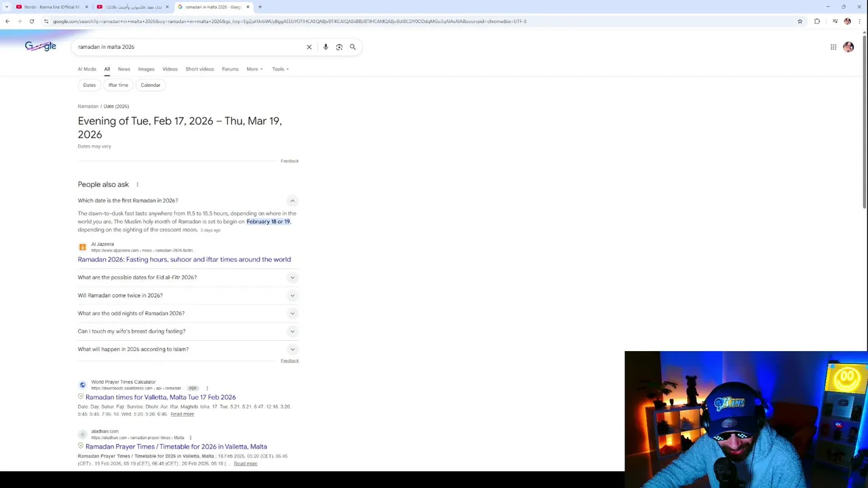This screenshot has width=868, height=488.
Task: Go to Google home via logo
Action: [41, 46]
